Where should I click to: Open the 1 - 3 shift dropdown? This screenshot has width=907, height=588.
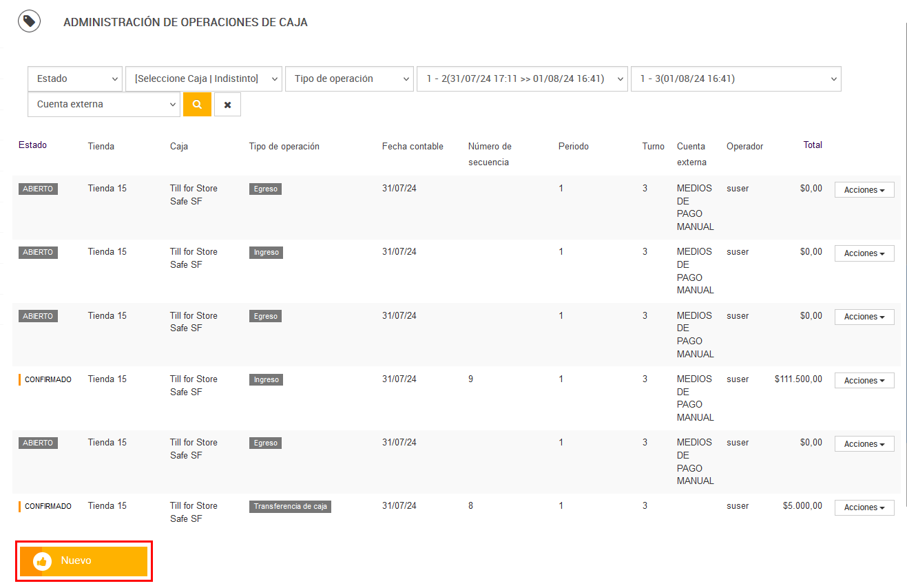(x=736, y=78)
